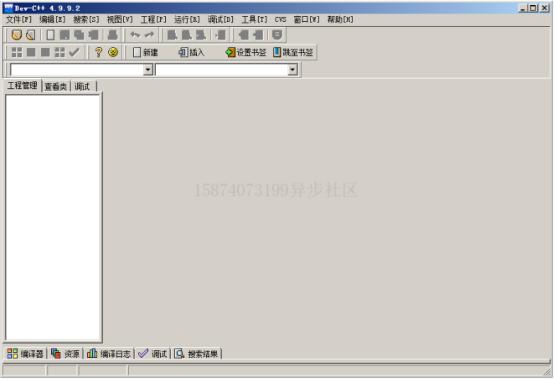Click the Redo arrow icon
Image resolution: width=554 pixels, height=380 pixels.
pyautogui.click(x=149, y=35)
